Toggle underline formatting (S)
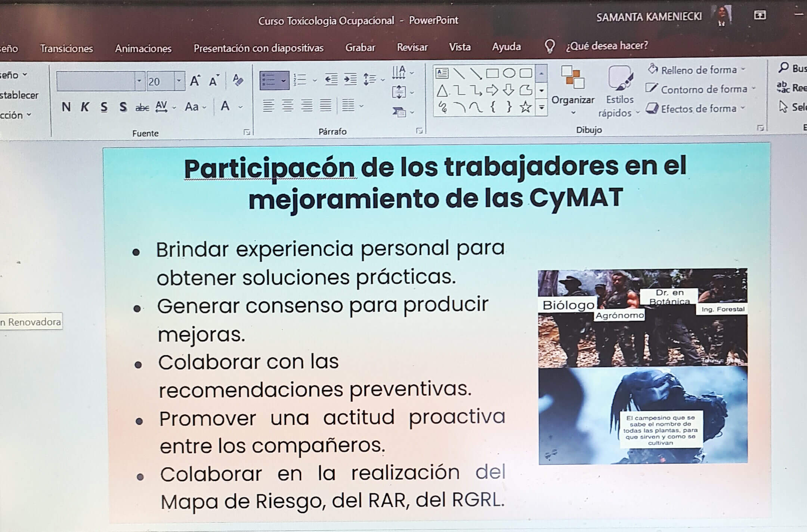 [104, 107]
